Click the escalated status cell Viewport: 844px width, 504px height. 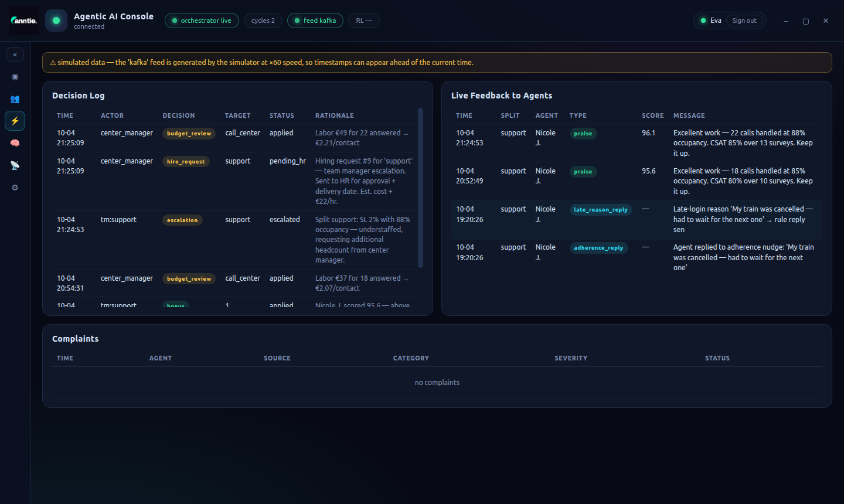click(285, 220)
